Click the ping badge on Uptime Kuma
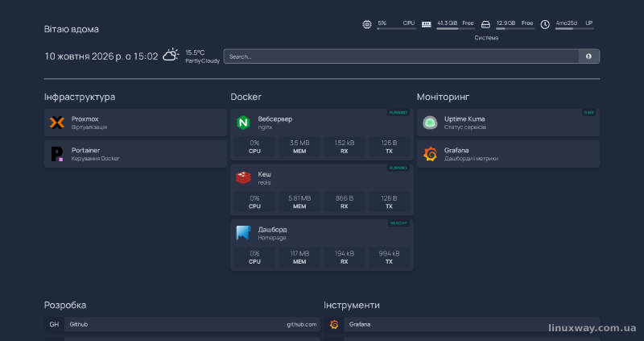 (x=589, y=113)
